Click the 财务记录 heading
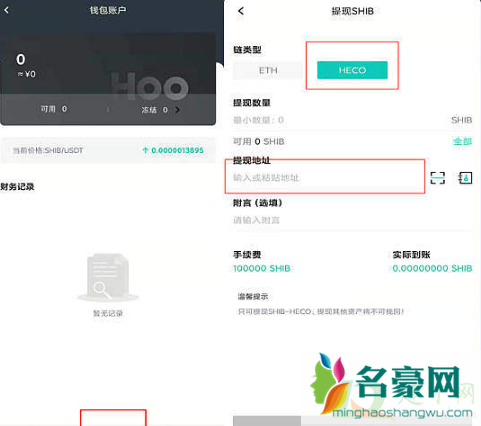 coord(17,187)
